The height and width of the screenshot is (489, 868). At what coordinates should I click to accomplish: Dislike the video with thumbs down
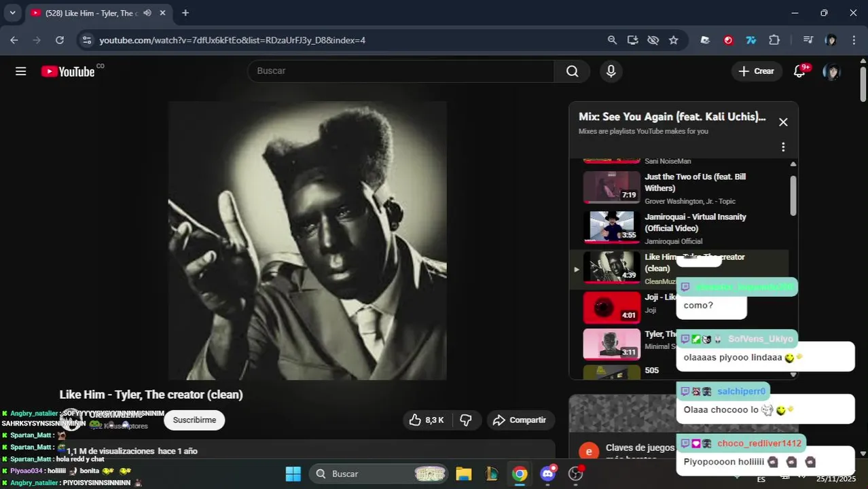click(466, 420)
